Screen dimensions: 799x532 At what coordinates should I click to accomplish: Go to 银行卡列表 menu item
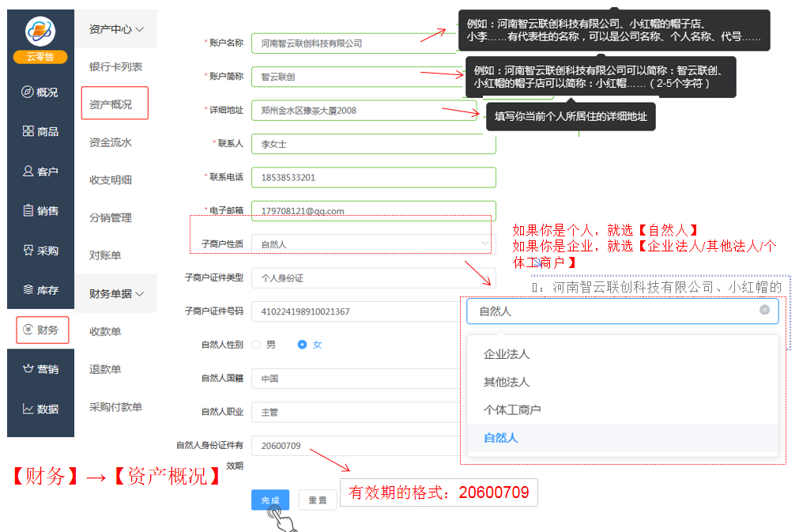(115, 66)
